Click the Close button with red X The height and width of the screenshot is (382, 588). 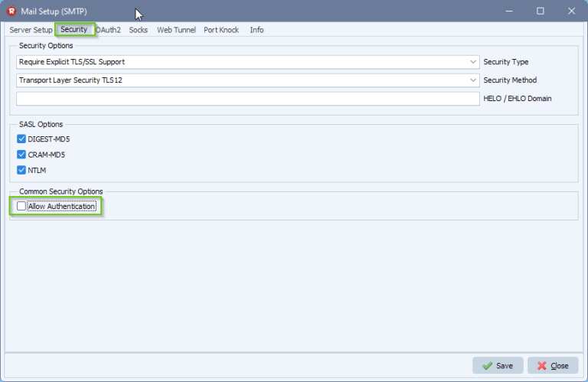(553, 365)
